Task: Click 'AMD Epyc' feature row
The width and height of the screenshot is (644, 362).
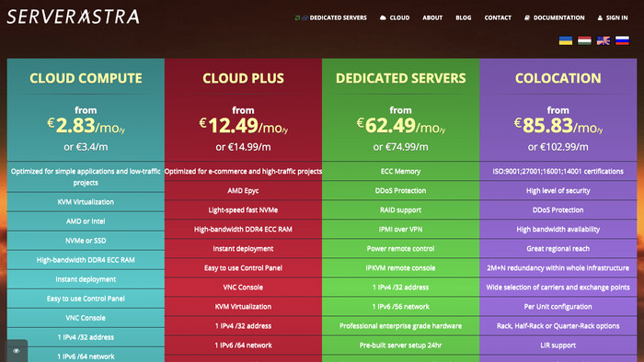Action: 243,190
